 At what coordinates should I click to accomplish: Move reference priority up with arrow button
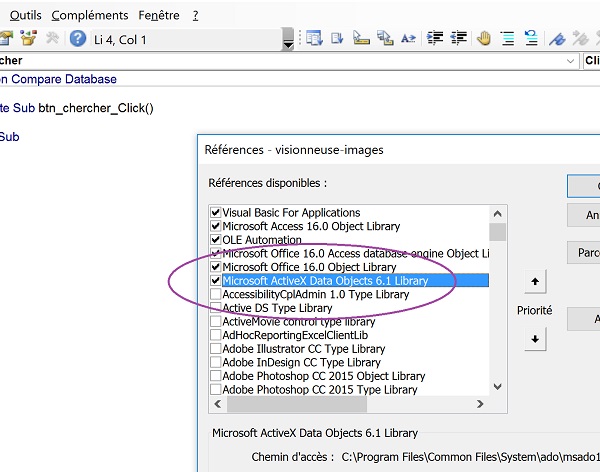click(535, 282)
